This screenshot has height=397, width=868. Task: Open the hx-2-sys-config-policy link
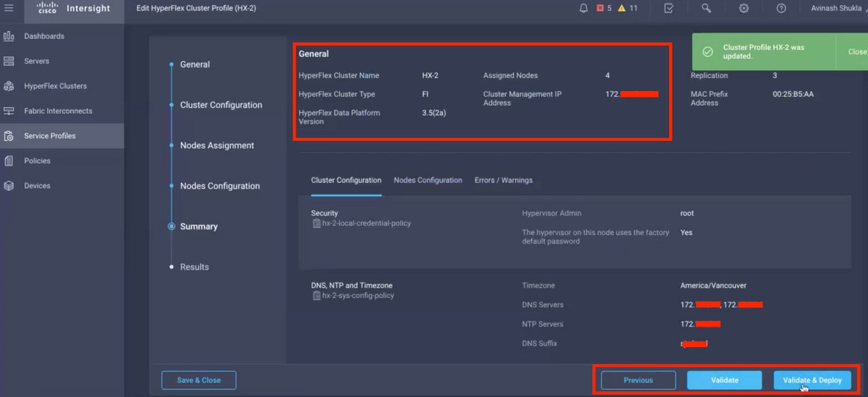tap(358, 296)
